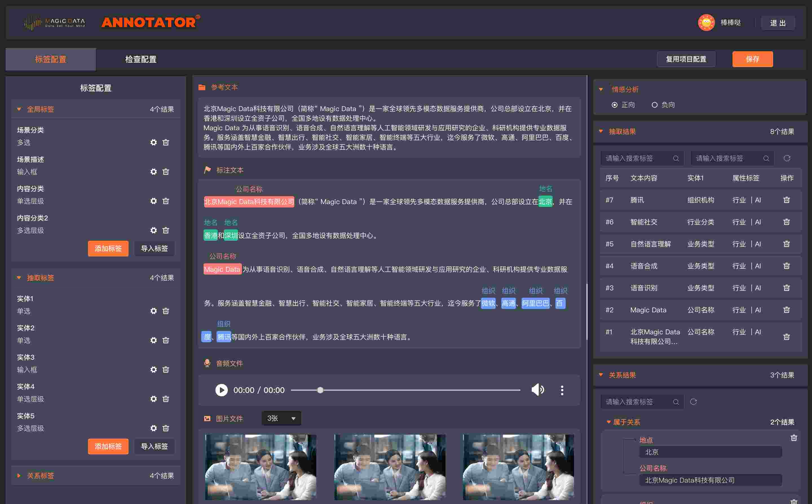Open the settings gear for 场景分类 label

pyautogui.click(x=154, y=142)
